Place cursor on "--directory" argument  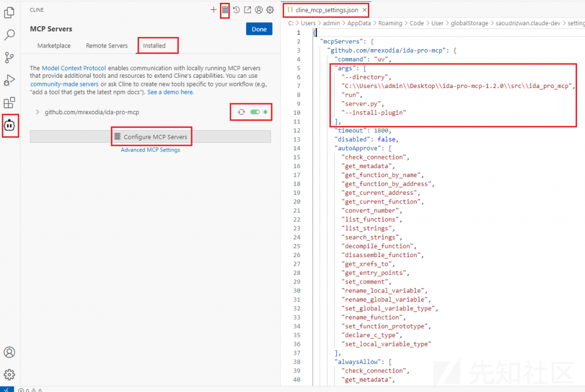364,77
